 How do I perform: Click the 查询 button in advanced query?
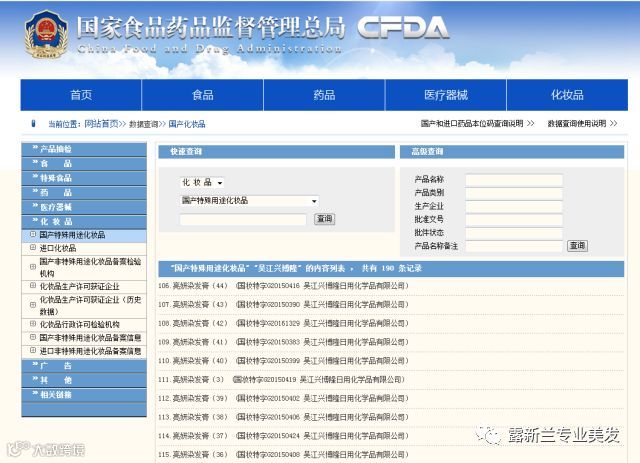click(577, 246)
